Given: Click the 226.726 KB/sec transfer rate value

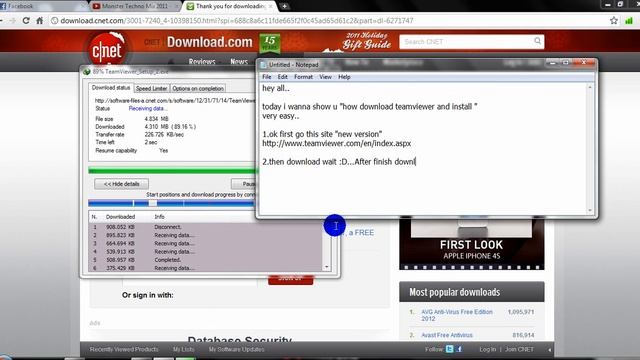Looking at the screenshot, I should pos(164,134).
